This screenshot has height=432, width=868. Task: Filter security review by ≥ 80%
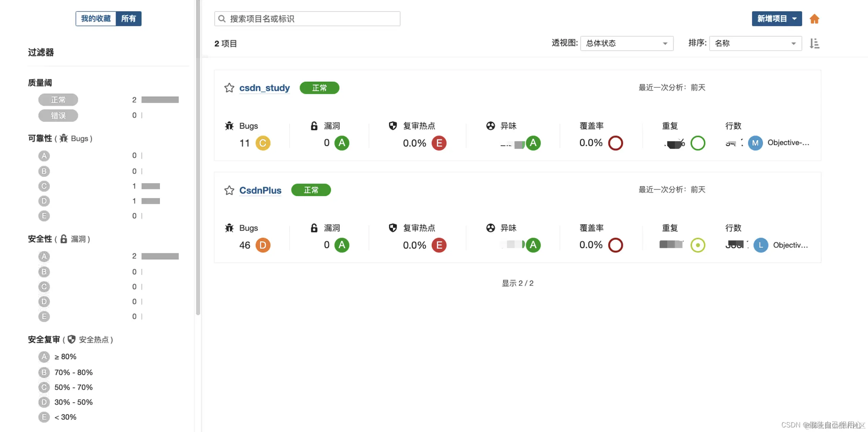click(57, 357)
